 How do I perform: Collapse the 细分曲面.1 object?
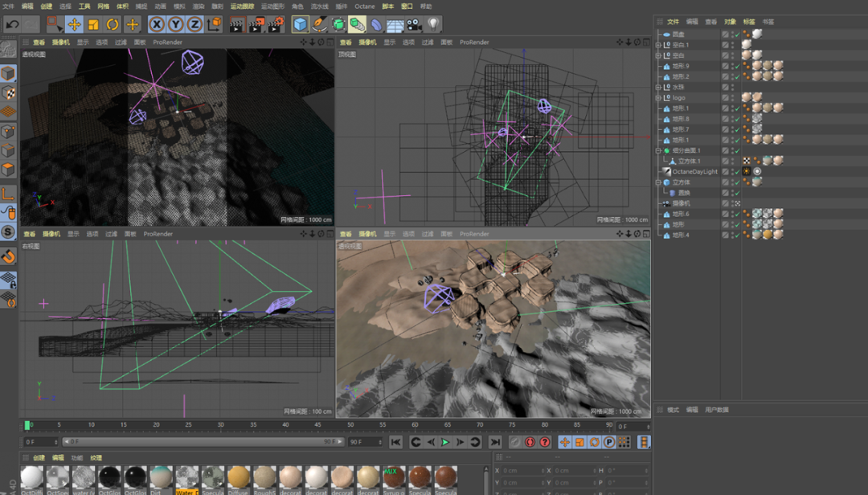point(658,150)
